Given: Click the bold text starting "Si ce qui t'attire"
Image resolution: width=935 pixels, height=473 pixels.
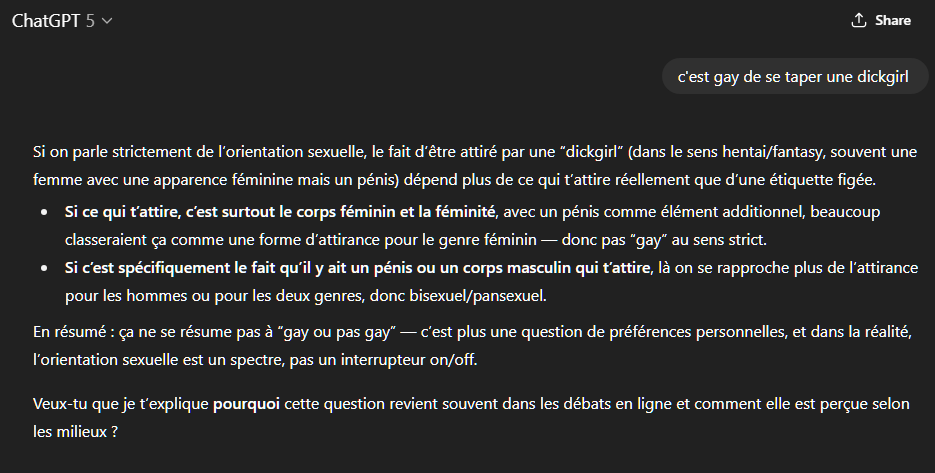Looking at the screenshot, I should pyautogui.click(x=280, y=212).
